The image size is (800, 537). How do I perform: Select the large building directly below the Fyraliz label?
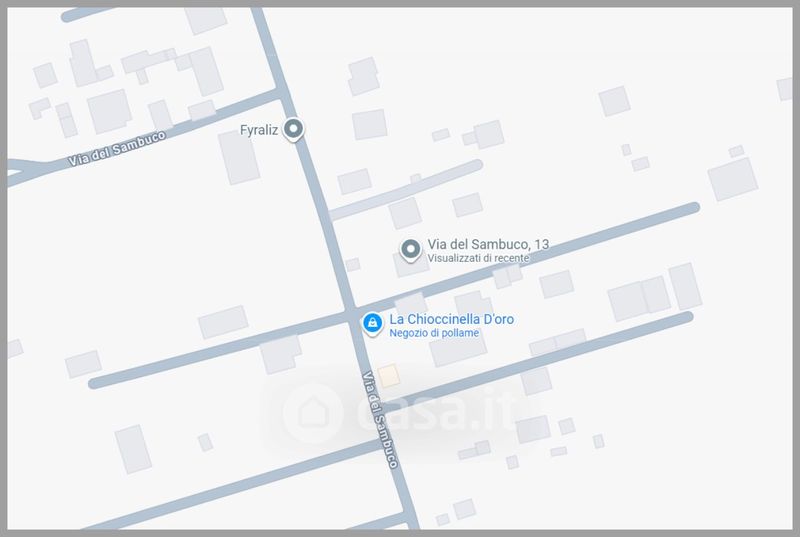point(239,158)
